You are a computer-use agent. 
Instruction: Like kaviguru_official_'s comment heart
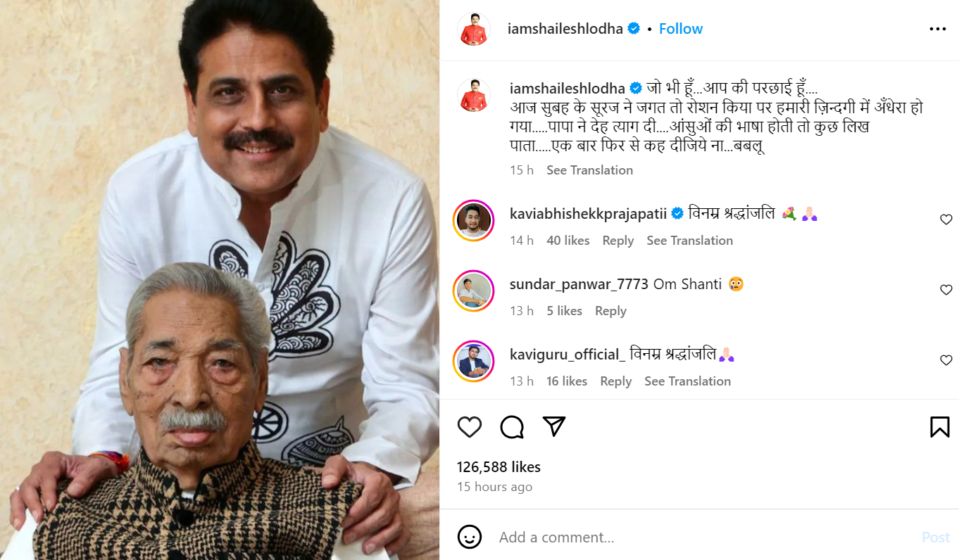[x=946, y=360]
